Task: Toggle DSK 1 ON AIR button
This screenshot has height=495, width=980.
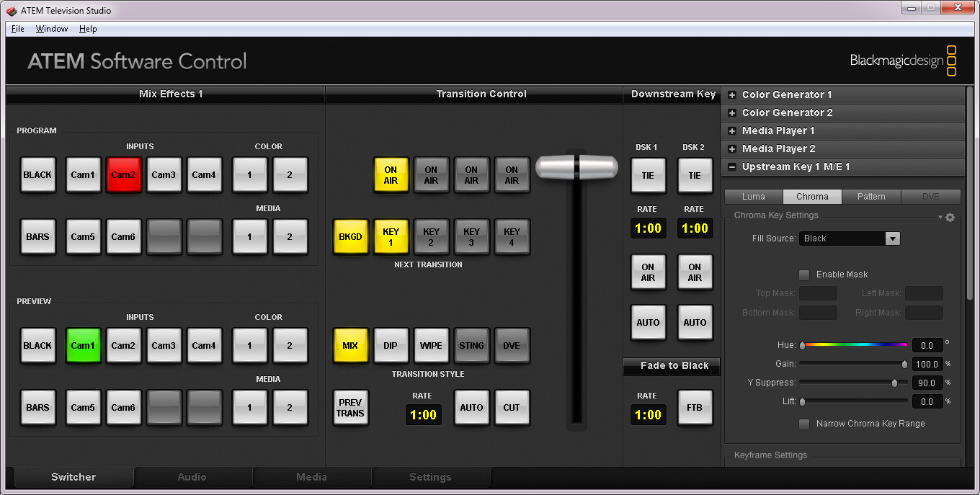Action: (648, 272)
